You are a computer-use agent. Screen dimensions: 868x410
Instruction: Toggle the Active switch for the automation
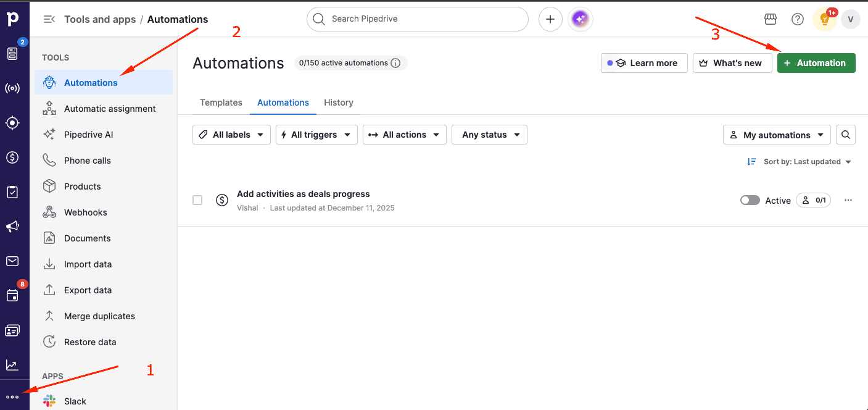pos(750,200)
